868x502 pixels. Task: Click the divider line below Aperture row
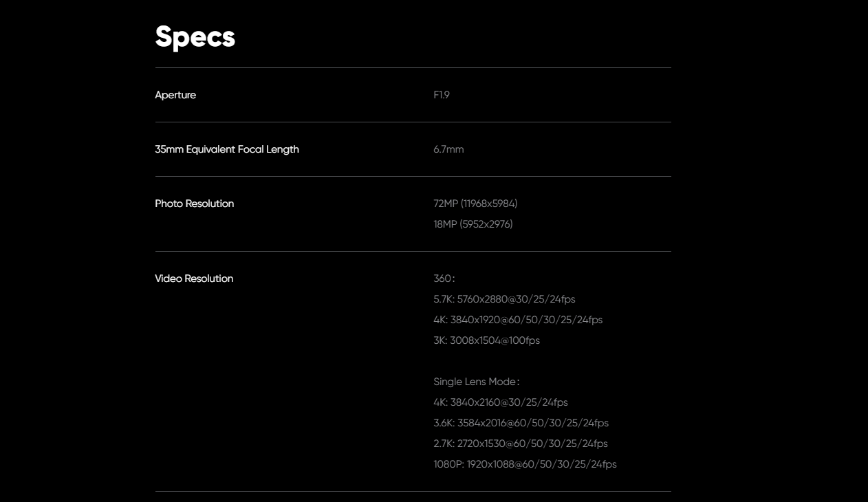(x=413, y=122)
